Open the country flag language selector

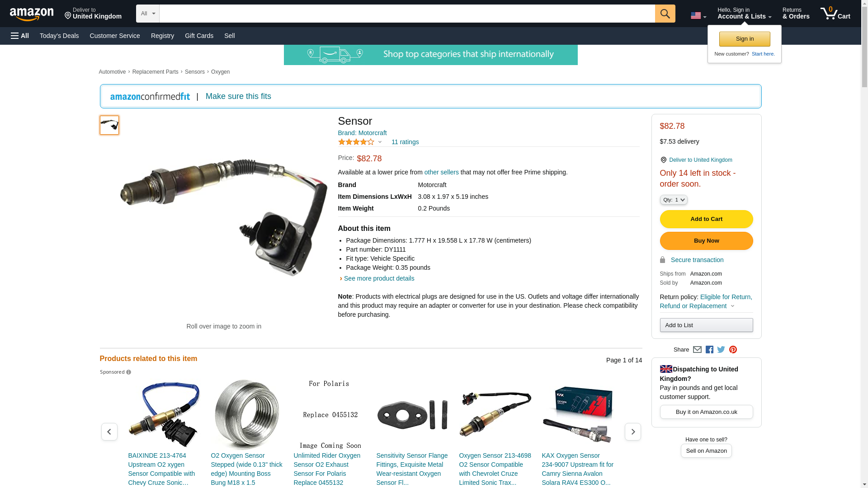[698, 15]
